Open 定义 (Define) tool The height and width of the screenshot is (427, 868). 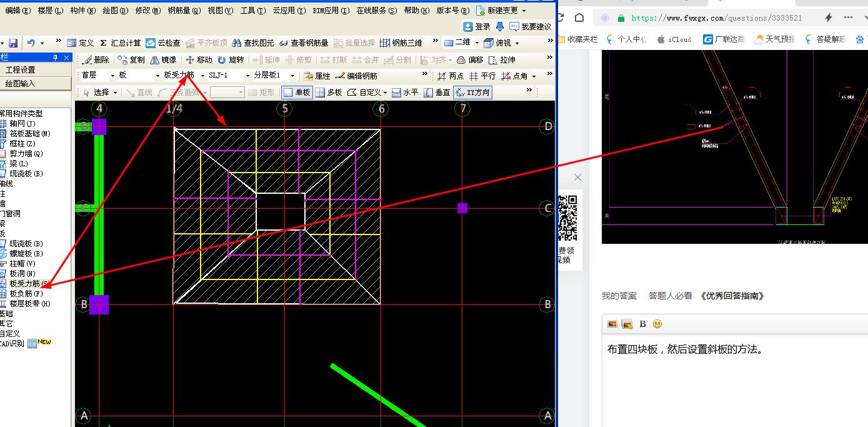[x=81, y=43]
